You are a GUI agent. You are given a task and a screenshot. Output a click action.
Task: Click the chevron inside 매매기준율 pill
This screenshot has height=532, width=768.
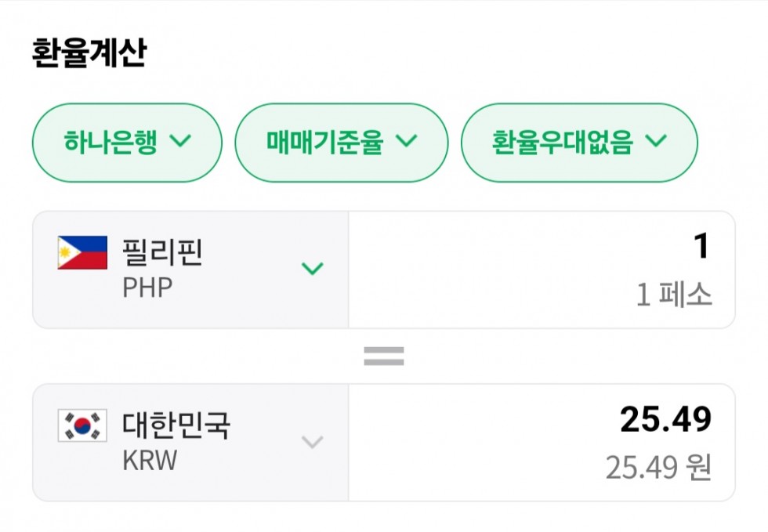(406, 141)
